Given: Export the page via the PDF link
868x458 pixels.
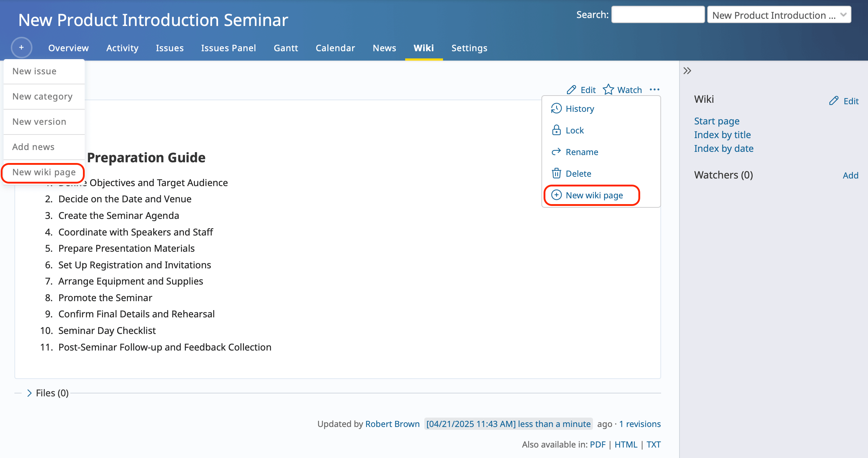Looking at the screenshot, I should point(597,444).
